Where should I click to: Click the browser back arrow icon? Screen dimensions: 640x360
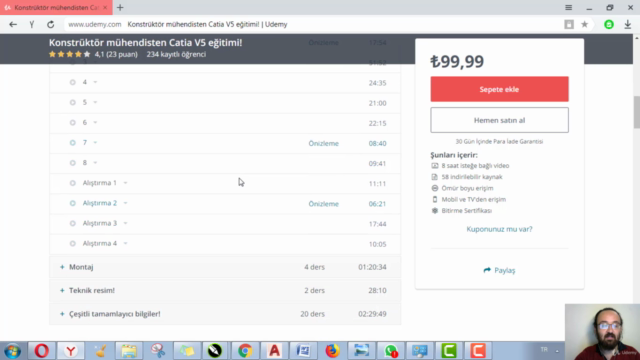click(x=13, y=24)
